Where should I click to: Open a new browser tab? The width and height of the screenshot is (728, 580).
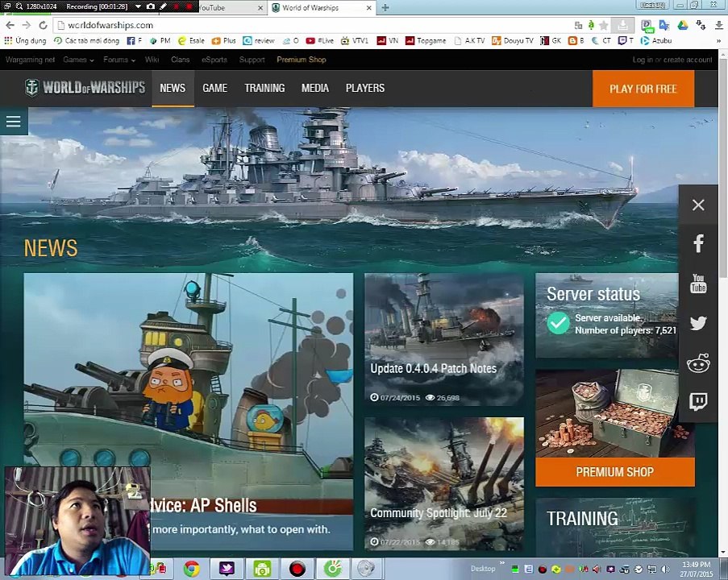[x=385, y=7]
